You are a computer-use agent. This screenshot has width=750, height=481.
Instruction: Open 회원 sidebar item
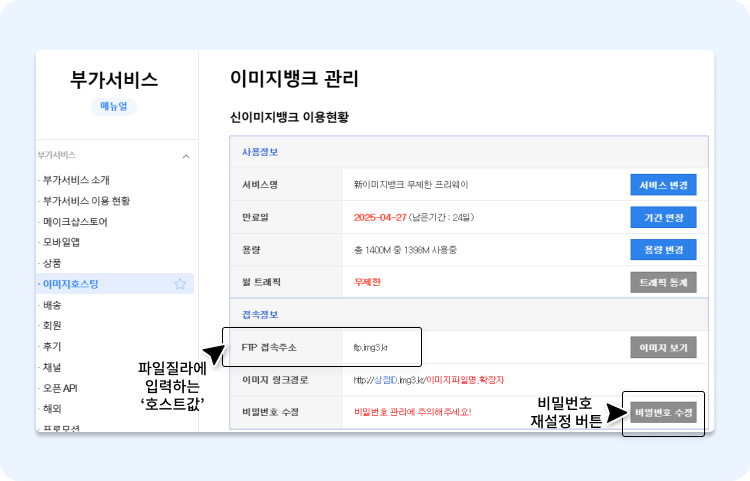click(52, 326)
